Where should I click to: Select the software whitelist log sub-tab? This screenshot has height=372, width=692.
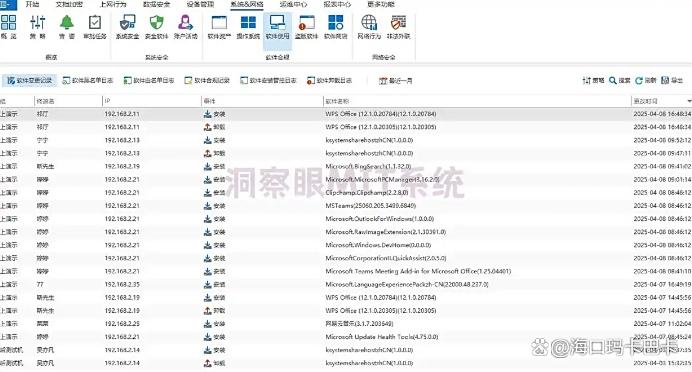pyautogui.click(x=149, y=81)
